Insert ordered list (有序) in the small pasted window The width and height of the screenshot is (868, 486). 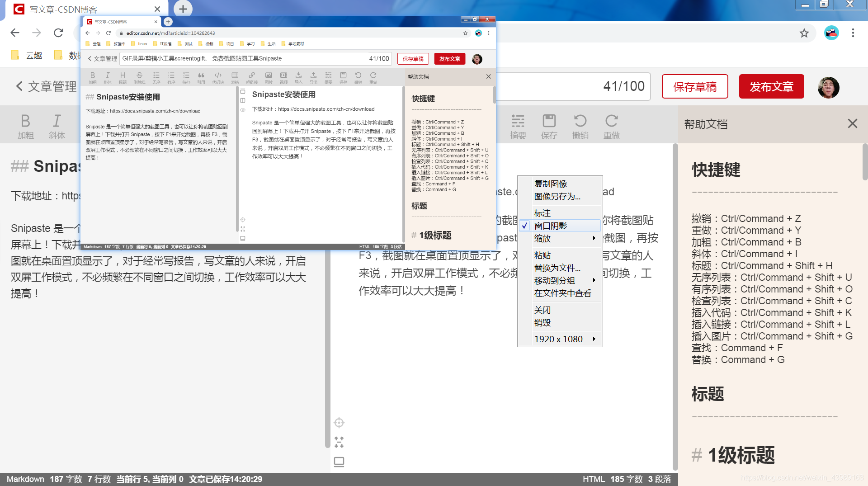[x=171, y=77]
